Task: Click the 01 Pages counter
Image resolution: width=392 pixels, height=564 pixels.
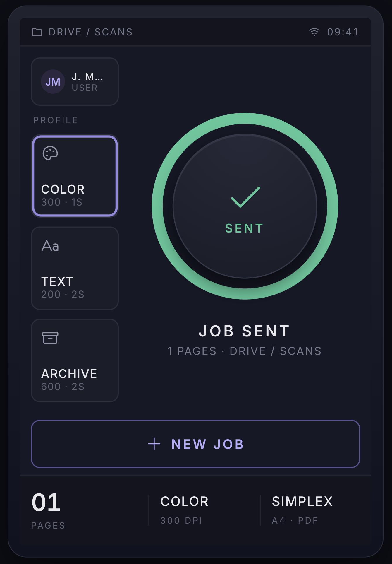Action: point(49,510)
